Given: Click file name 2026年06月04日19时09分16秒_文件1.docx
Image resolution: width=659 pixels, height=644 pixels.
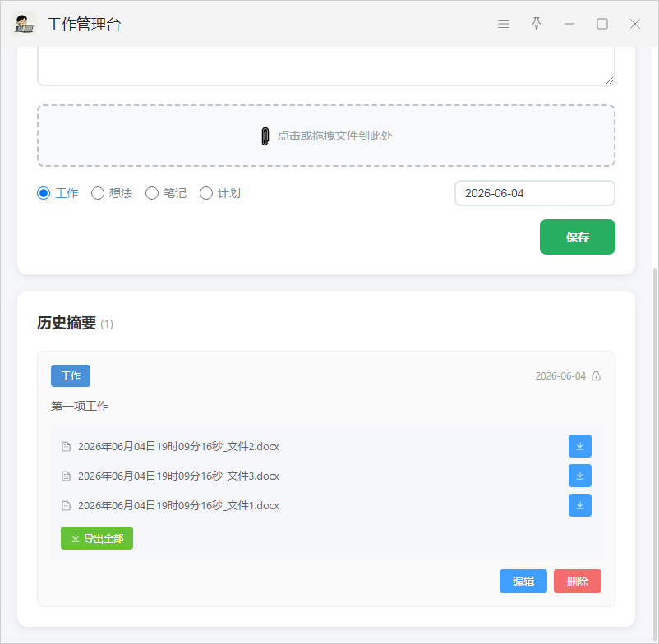Looking at the screenshot, I should click(x=178, y=505).
